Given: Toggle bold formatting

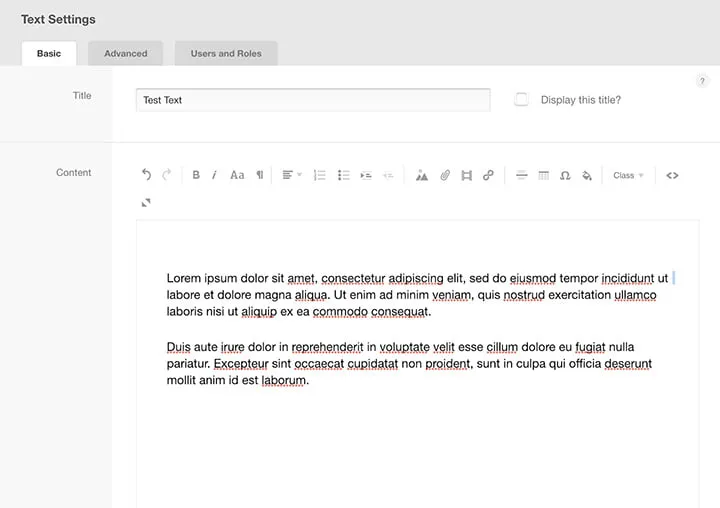Looking at the screenshot, I should click(196, 175).
